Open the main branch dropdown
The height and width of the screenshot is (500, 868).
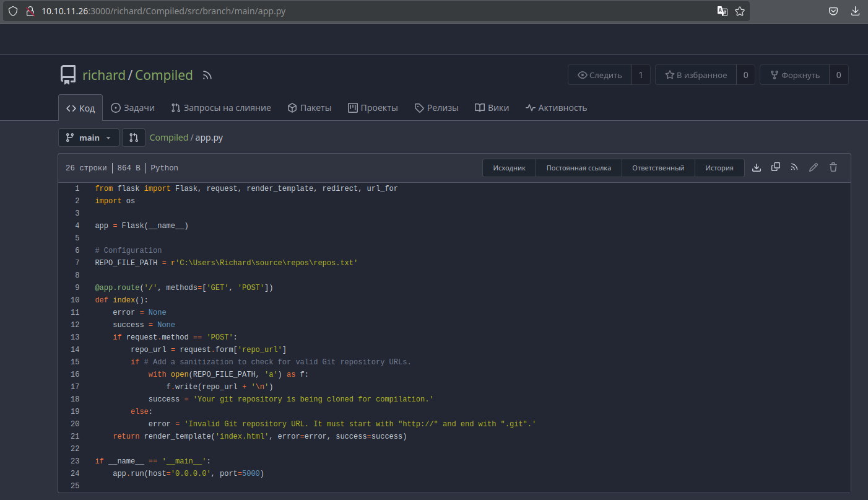pyautogui.click(x=89, y=138)
